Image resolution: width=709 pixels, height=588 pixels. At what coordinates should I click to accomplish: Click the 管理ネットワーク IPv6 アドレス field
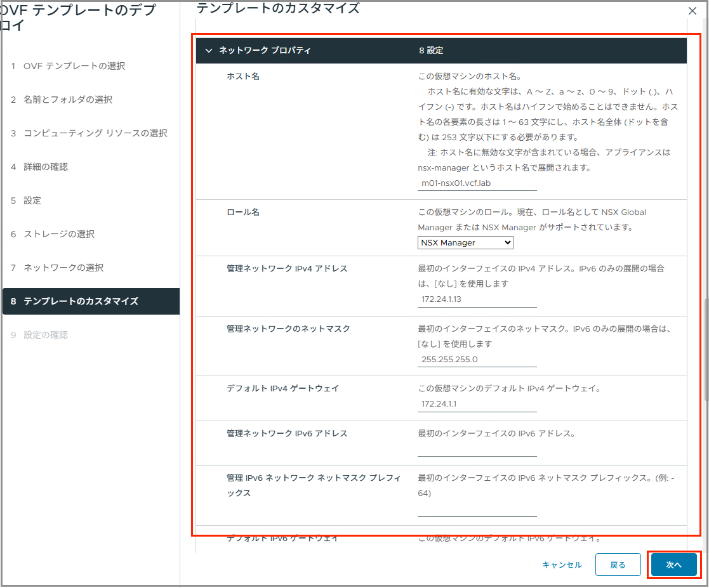pos(477,449)
